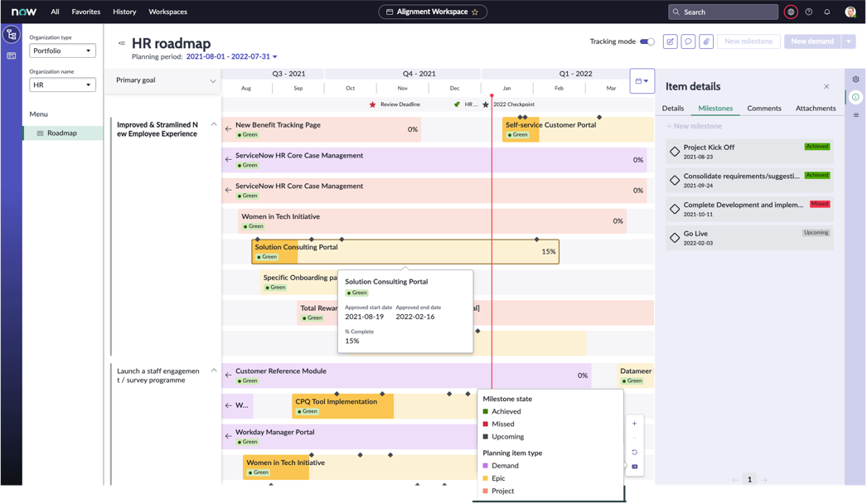Open the help question mark icon

click(x=808, y=12)
